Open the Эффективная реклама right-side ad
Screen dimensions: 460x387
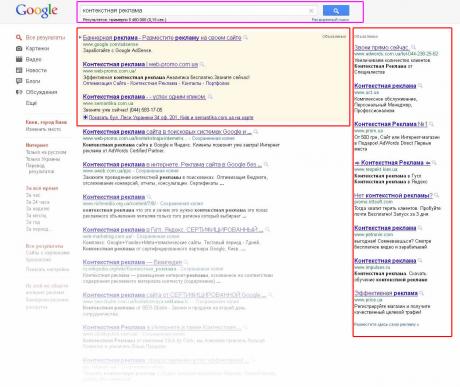[x=386, y=293]
